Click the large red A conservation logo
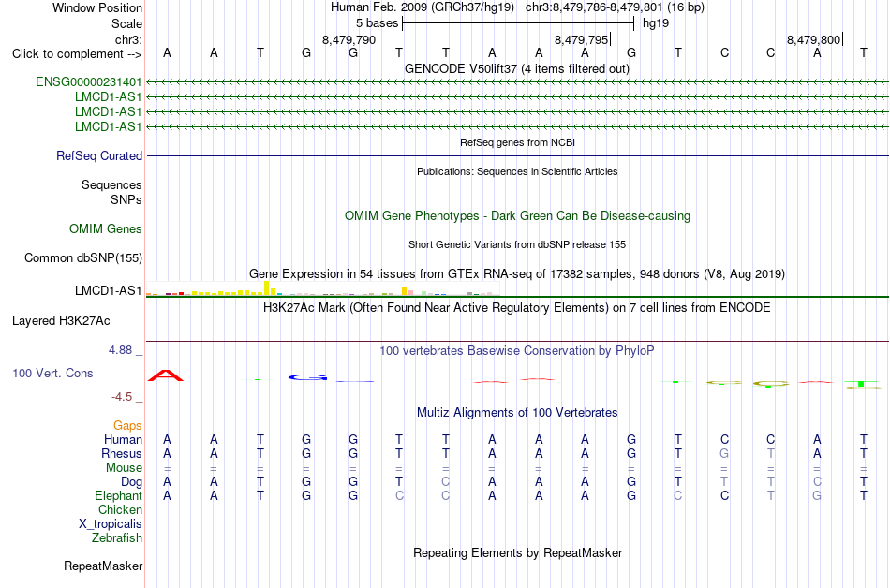 pyautogui.click(x=166, y=375)
